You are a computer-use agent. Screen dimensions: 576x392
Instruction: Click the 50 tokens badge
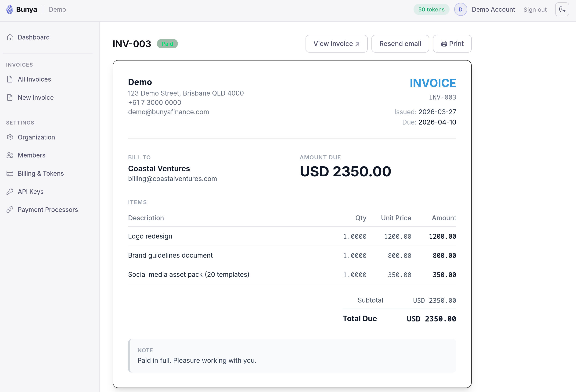(431, 9)
